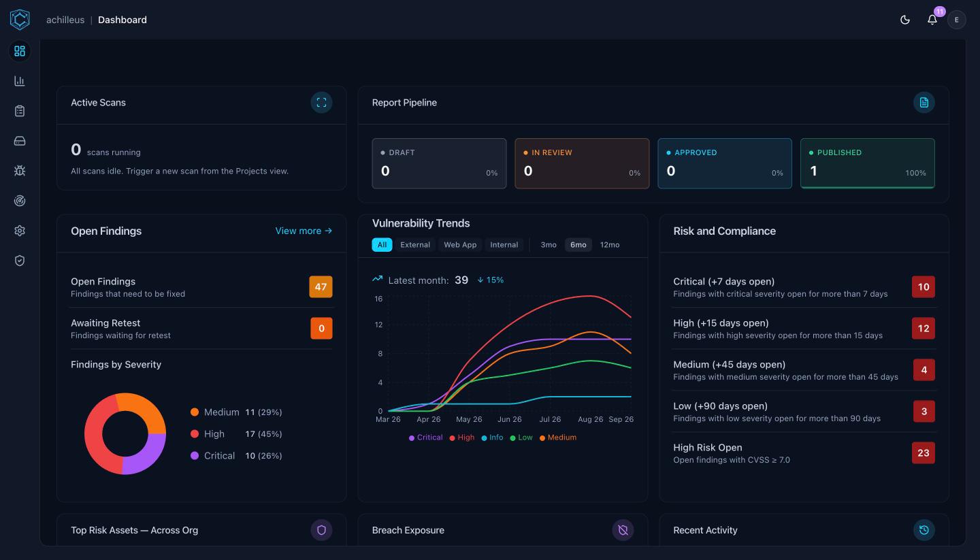Toggle Info series in chart legend

(x=492, y=438)
